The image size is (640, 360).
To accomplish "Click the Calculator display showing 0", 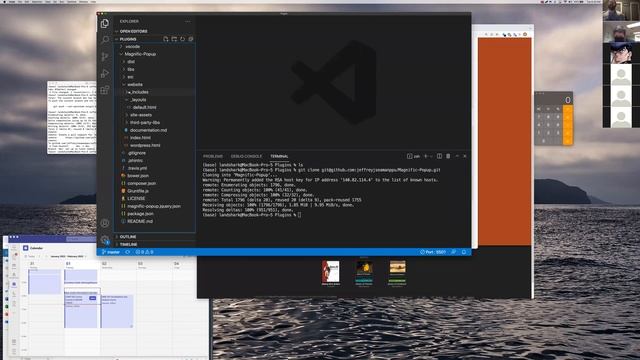I will pyautogui.click(x=554, y=100).
